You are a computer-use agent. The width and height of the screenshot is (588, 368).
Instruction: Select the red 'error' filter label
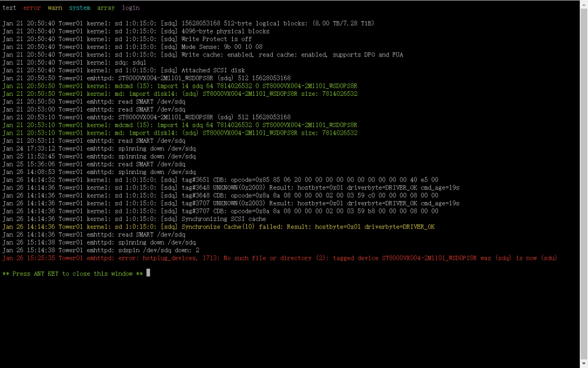coord(32,8)
